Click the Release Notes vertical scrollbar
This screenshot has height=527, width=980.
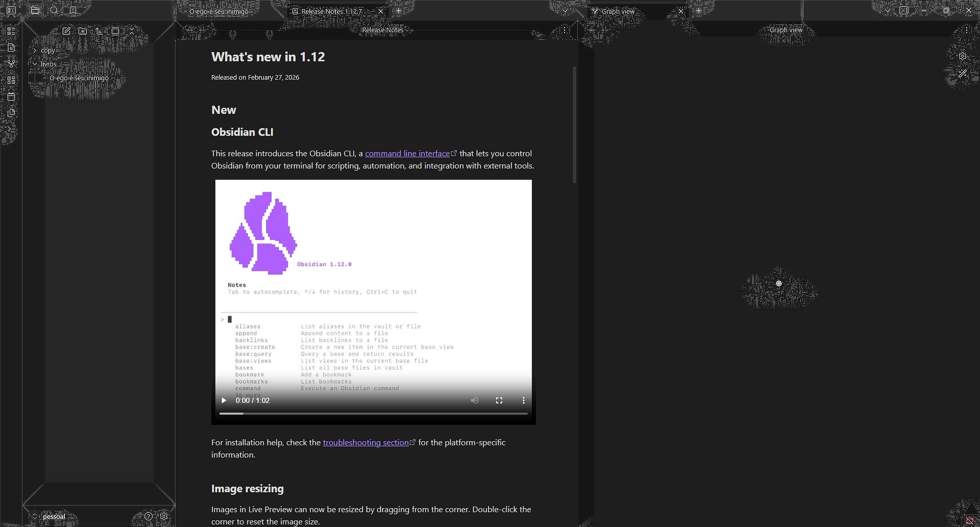(x=574, y=125)
